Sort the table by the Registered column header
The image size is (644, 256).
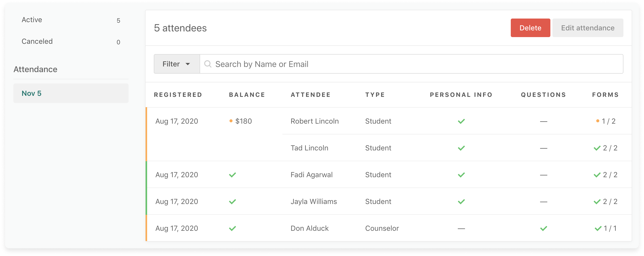tap(178, 95)
